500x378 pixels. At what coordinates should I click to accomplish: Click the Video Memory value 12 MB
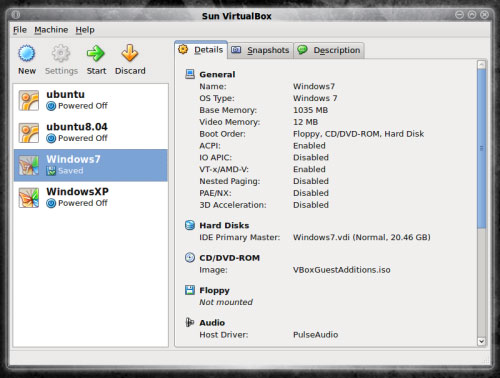pyautogui.click(x=305, y=122)
